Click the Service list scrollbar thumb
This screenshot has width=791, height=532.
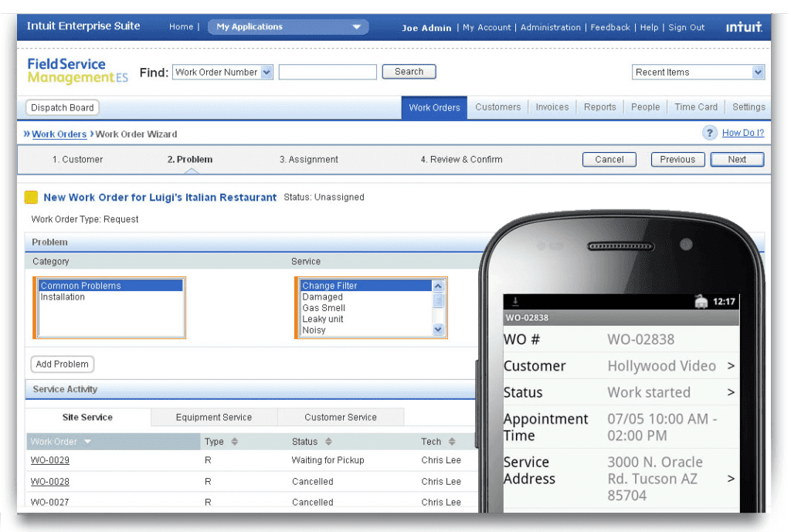[438, 301]
